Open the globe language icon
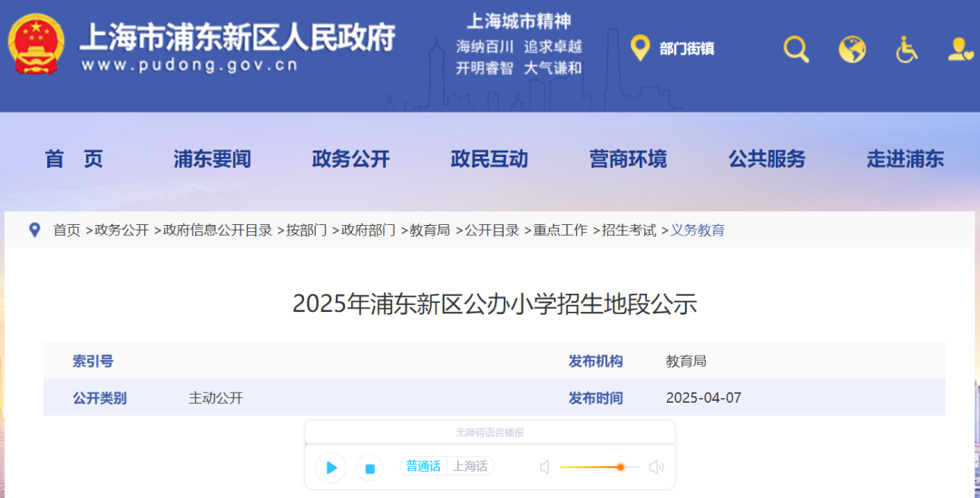The height and width of the screenshot is (498, 980). click(x=852, y=49)
